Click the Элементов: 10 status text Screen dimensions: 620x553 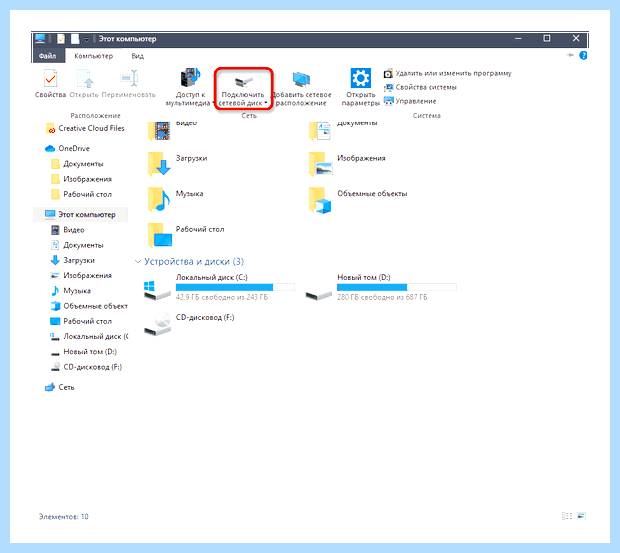click(x=64, y=517)
